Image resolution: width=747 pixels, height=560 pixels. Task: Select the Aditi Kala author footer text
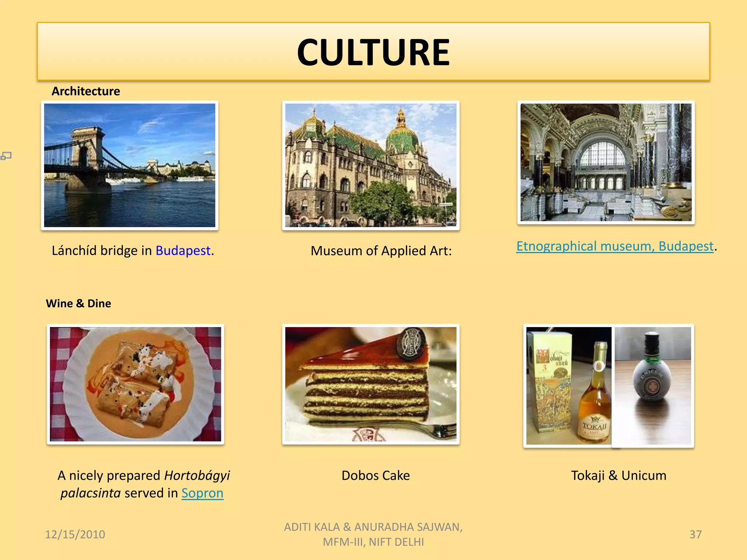pyautogui.click(x=373, y=534)
